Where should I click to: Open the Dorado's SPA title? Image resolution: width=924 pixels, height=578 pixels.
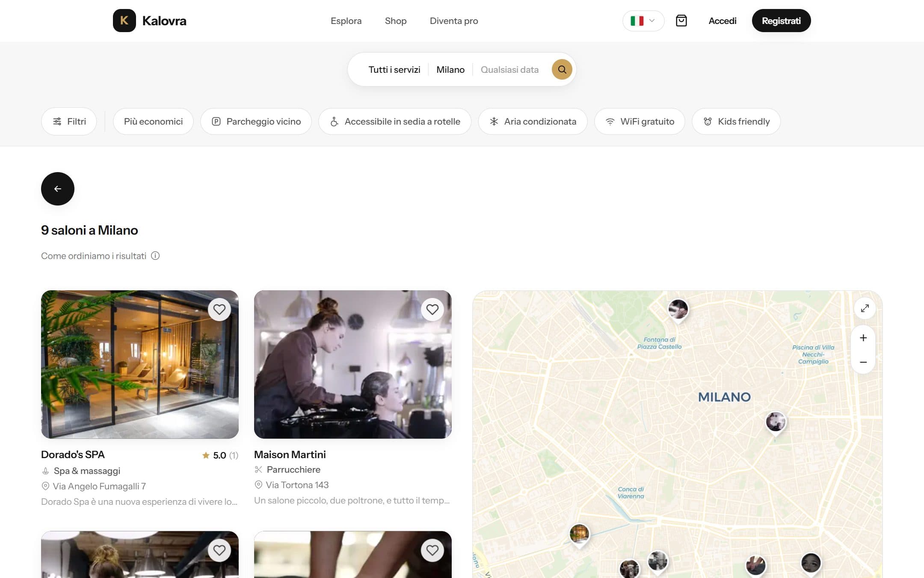(73, 454)
